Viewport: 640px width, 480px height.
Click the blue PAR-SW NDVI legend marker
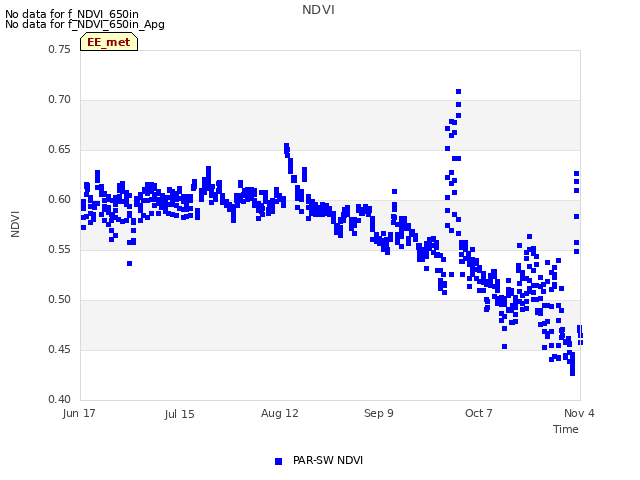coord(278,461)
